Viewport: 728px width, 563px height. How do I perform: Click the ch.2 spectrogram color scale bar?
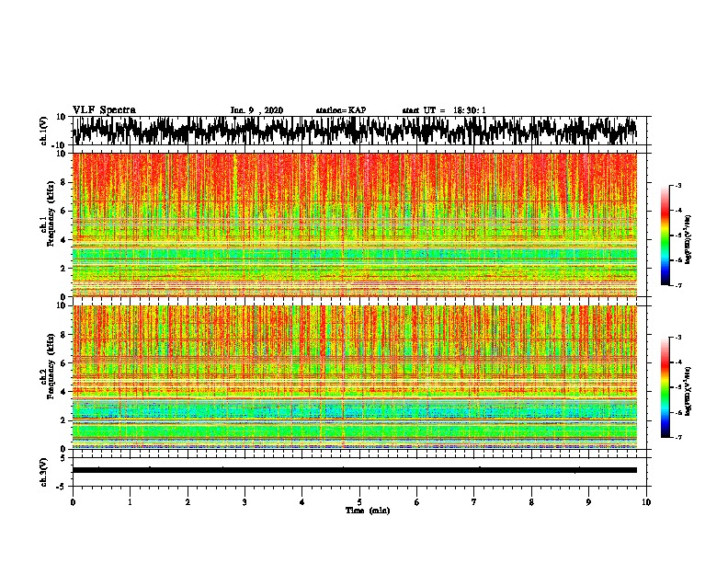(665, 387)
